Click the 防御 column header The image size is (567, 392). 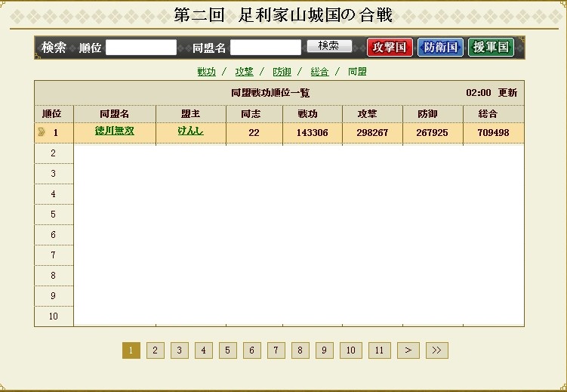coord(433,114)
